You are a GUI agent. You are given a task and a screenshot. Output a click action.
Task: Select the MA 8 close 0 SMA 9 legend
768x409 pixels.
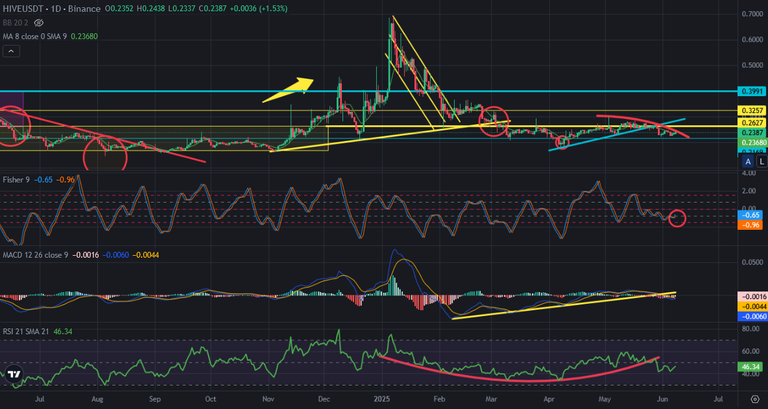(x=35, y=36)
